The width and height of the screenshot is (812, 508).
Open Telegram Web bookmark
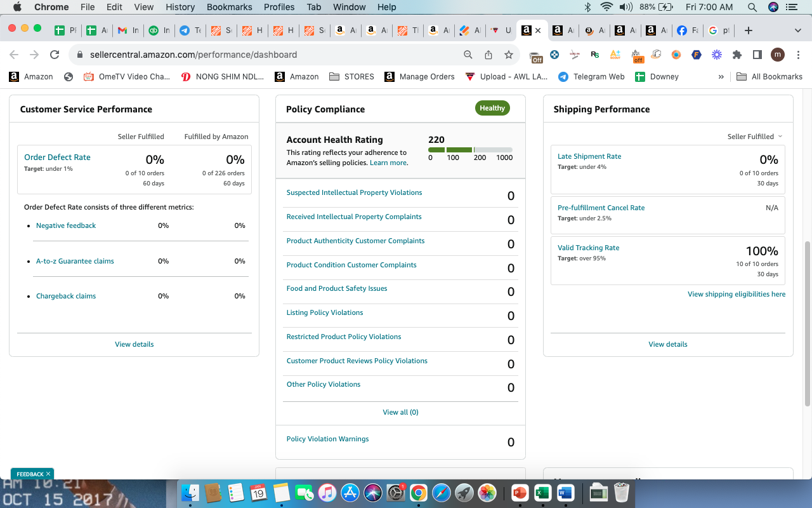click(591, 76)
